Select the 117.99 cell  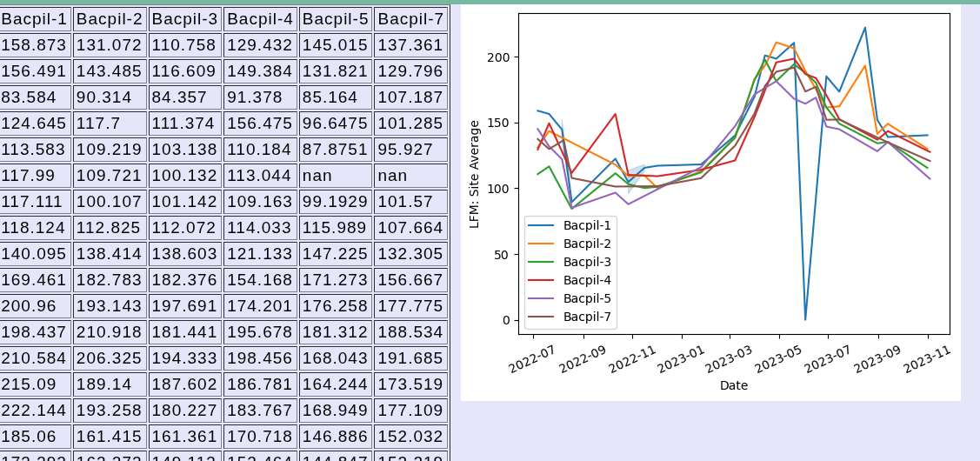click(x=36, y=176)
